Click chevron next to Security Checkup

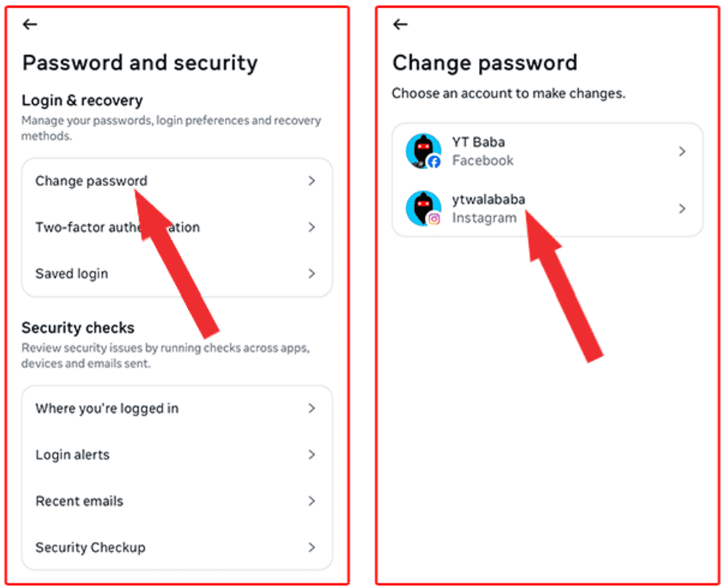[311, 547]
